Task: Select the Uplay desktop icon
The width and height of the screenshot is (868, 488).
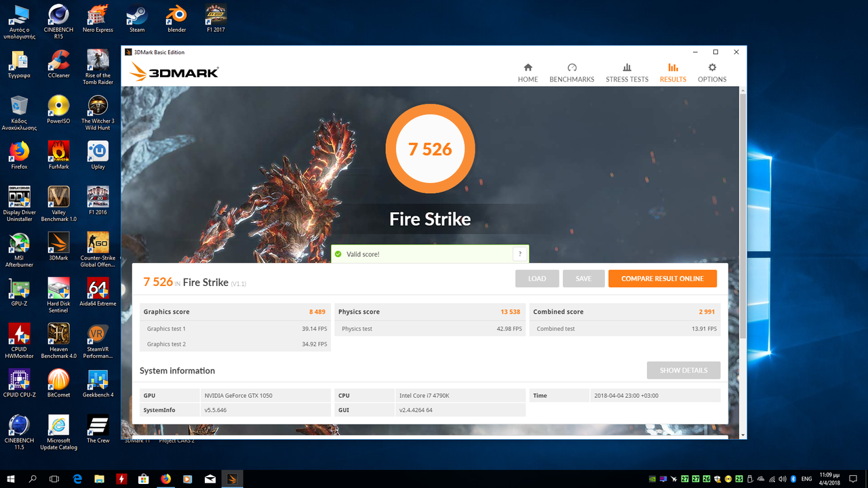Action: tap(98, 155)
